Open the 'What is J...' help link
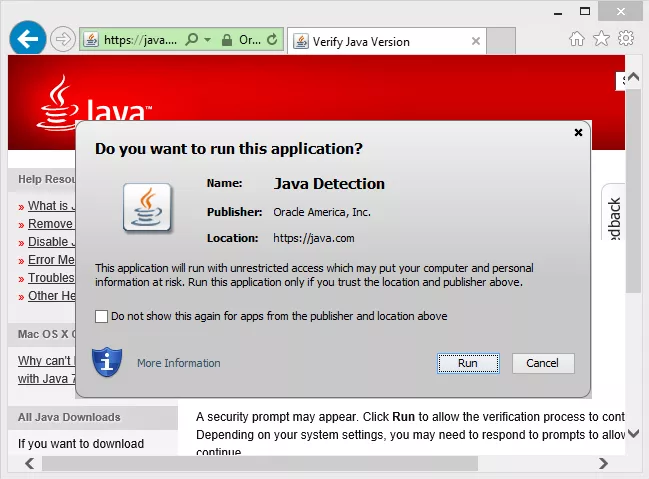Image resolution: width=649 pixels, height=479 pixels. point(51,206)
